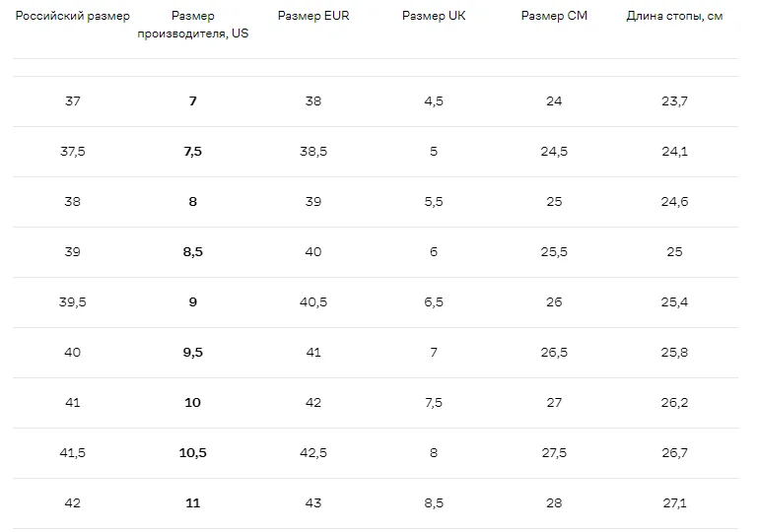Screen dimensions: 758x532
Task: Click the 'Размер CM' column header
Action: point(554,16)
